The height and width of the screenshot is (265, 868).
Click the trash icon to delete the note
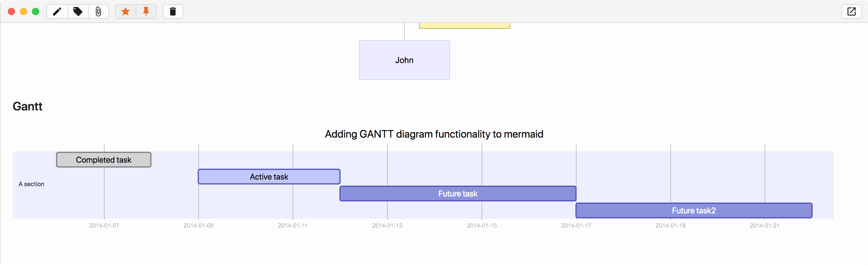172,11
